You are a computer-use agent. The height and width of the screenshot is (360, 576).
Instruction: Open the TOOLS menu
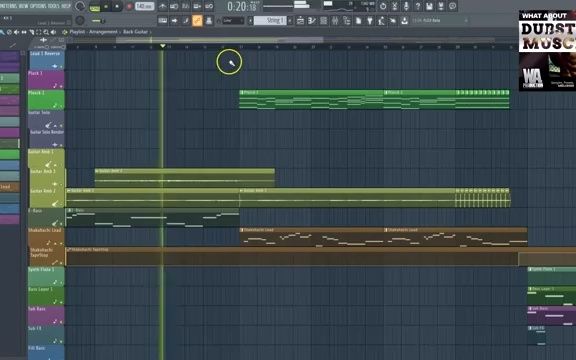click(x=55, y=6)
